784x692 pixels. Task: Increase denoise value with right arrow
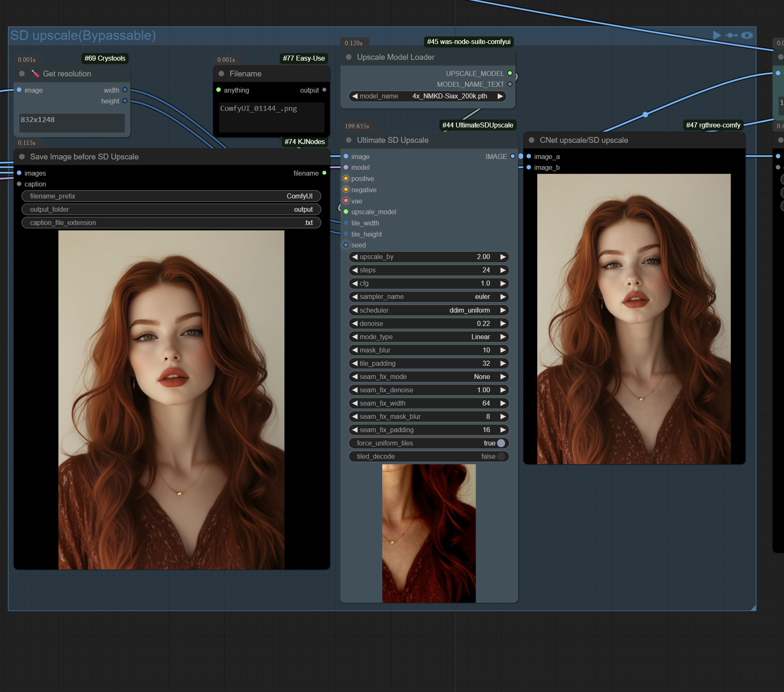point(503,324)
